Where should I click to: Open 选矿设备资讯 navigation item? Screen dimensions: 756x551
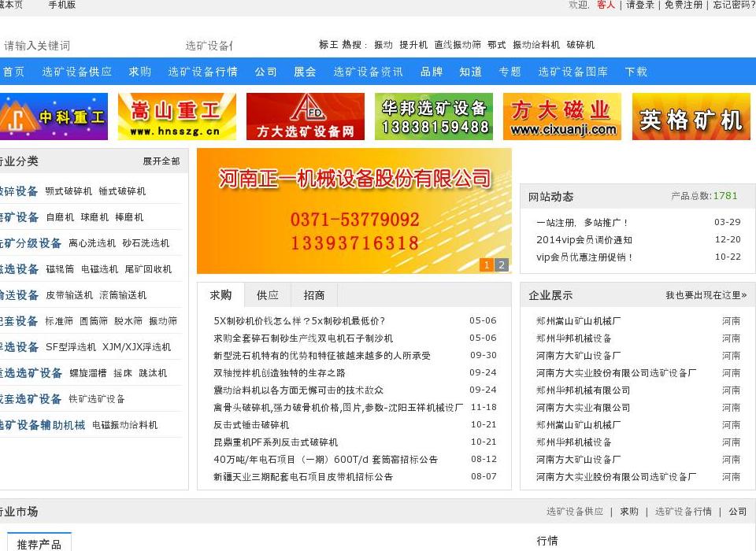[368, 72]
